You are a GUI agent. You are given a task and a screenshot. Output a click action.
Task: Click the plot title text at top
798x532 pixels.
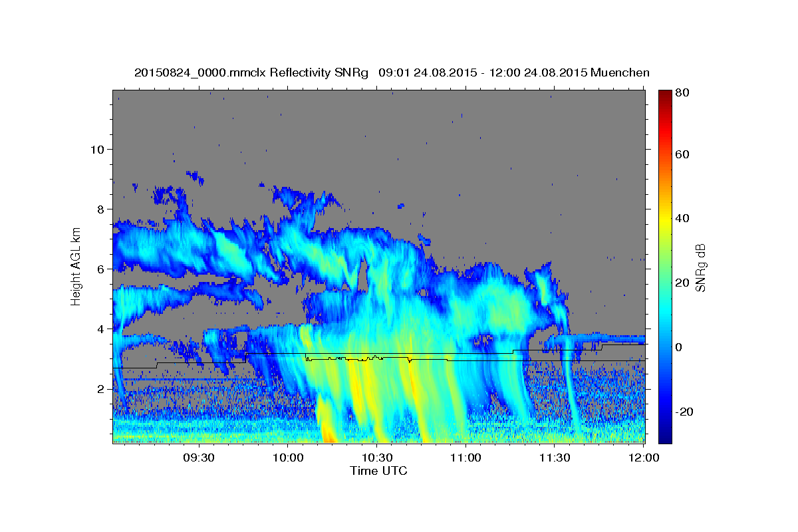[392, 72]
